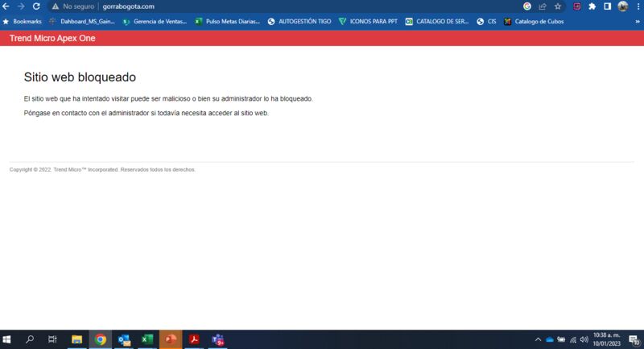
Task: Open the ICONOS PARA PPT bookmark
Action: tap(368, 22)
